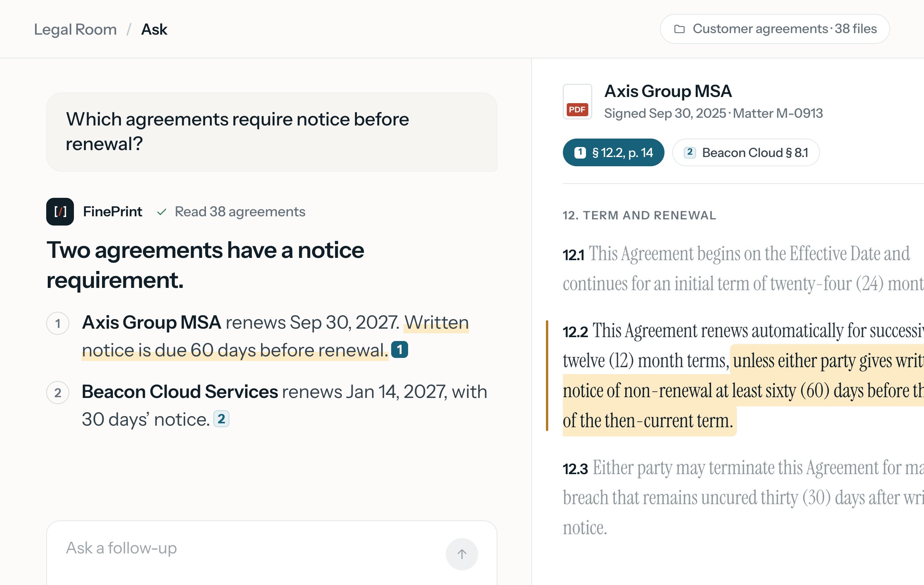The height and width of the screenshot is (585, 924).
Task: Click 'Signed Sep 30, 2025 · Matter M-0913' text
Action: (713, 113)
